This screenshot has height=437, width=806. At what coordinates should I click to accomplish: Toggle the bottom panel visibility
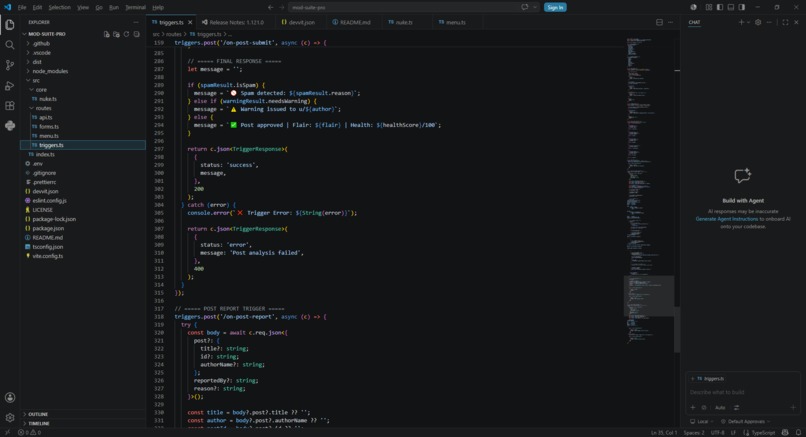(730, 7)
